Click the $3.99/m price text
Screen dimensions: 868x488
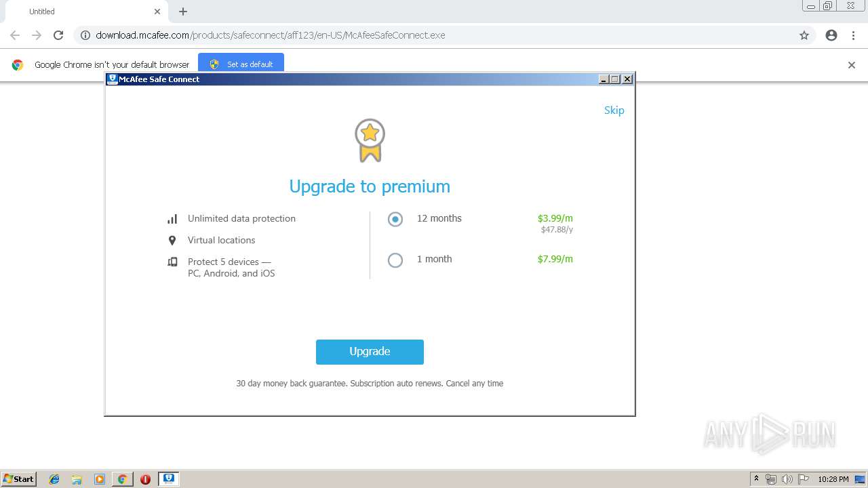click(x=555, y=218)
